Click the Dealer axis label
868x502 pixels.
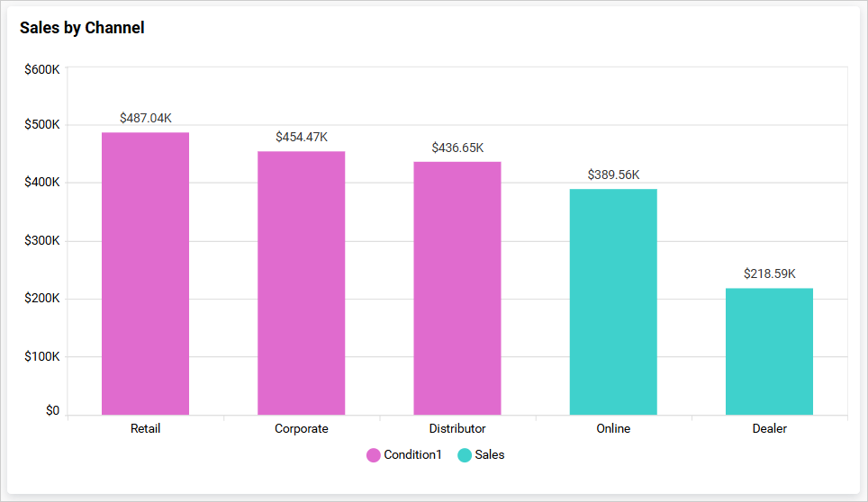[769, 428]
